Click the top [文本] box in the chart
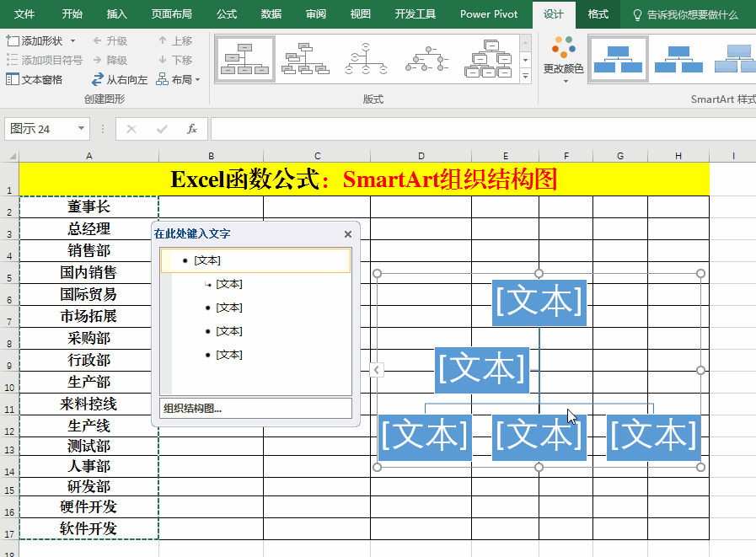 pos(539,303)
